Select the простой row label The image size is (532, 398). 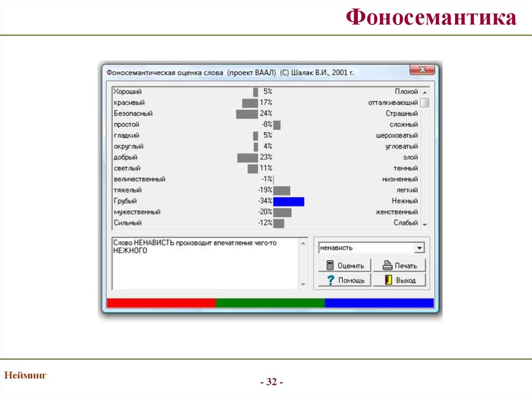coord(126,125)
